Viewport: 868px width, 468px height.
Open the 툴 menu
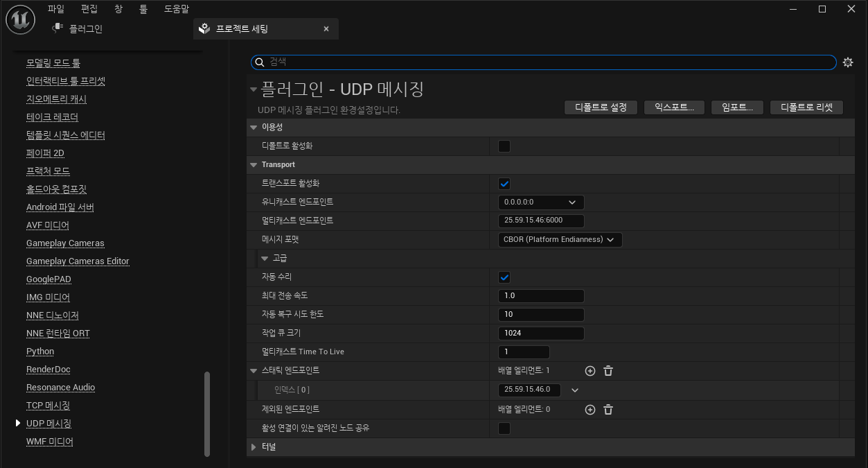tap(143, 9)
